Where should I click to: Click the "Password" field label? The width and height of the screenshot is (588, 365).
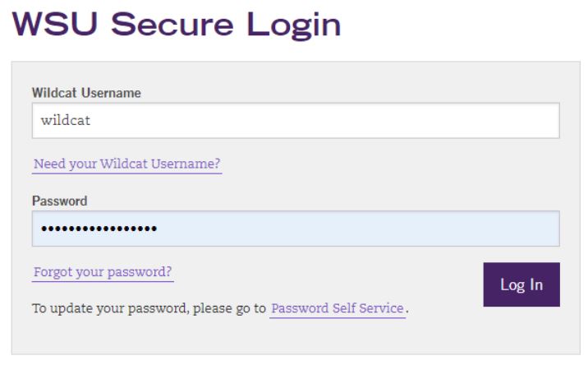(x=59, y=201)
